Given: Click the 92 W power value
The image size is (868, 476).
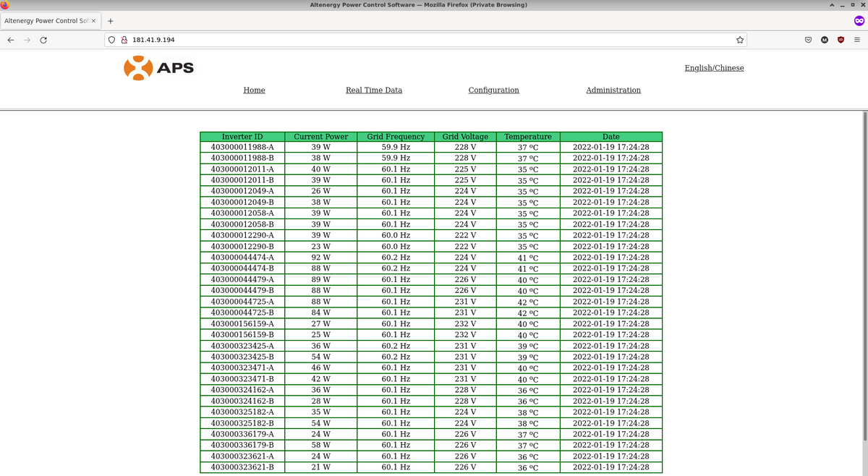Looking at the screenshot, I should [320, 258].
